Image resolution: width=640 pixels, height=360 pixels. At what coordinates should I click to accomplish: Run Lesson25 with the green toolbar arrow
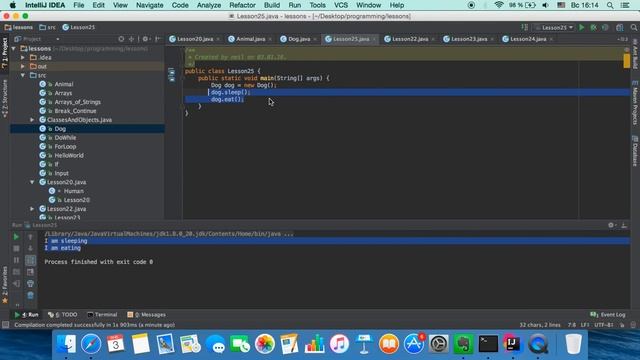point(582,27)
